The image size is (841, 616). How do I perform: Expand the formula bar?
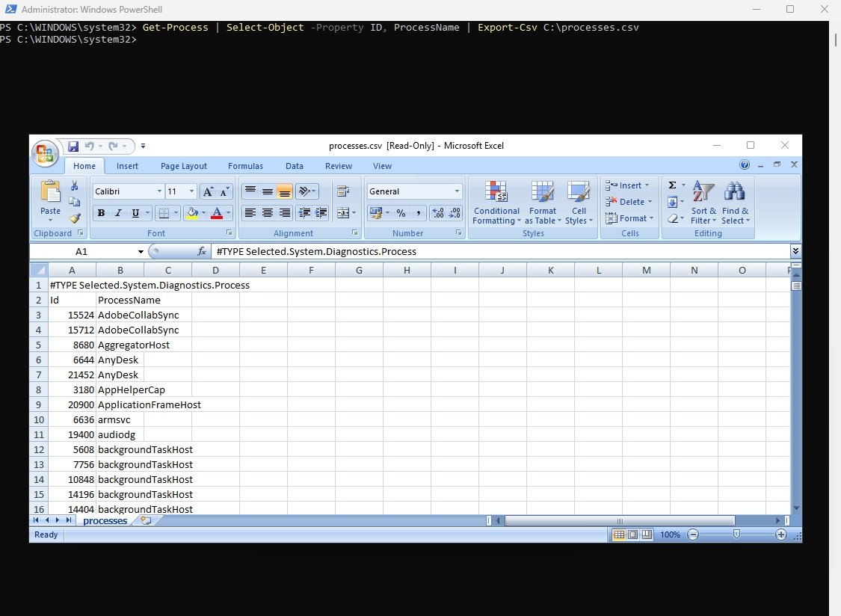click(x=795, y=251)
